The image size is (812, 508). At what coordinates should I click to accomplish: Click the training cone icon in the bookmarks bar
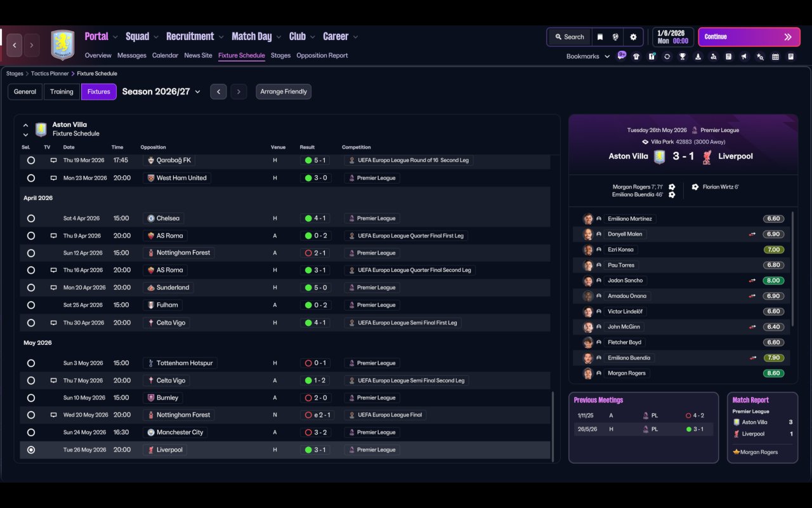click(698, 57)
